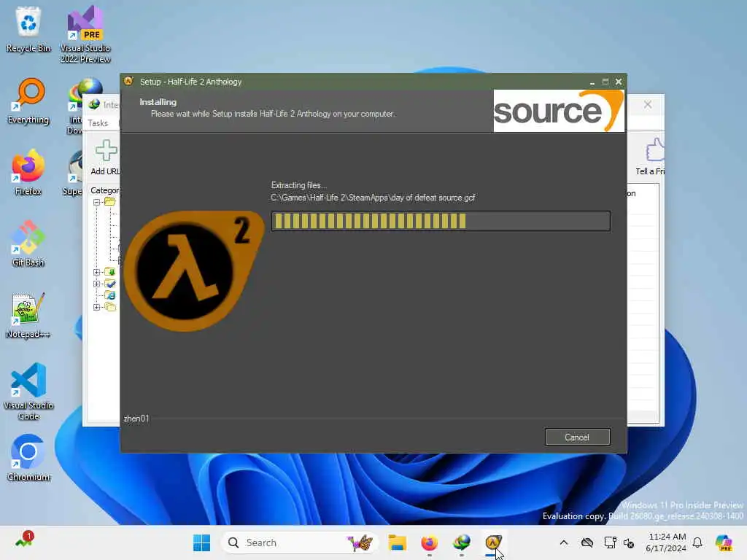Select the green-arrow folder in categories

(110, 272)
